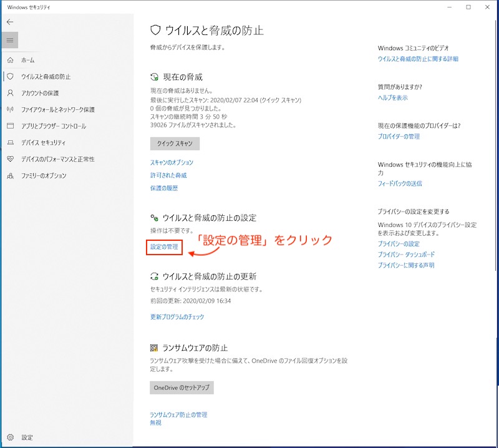Open ランサムウェア防止の管理 link
The width and height of the screenshot is (499, 448).
coord(178,414)
